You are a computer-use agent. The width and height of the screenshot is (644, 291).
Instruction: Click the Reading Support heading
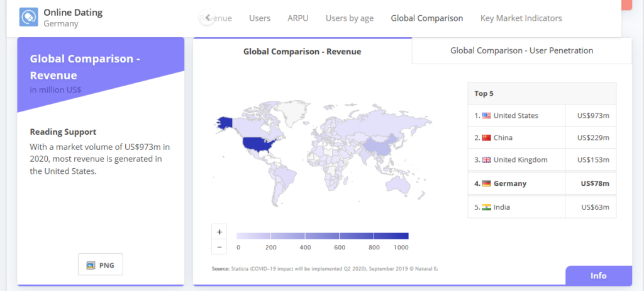point(64,132)
